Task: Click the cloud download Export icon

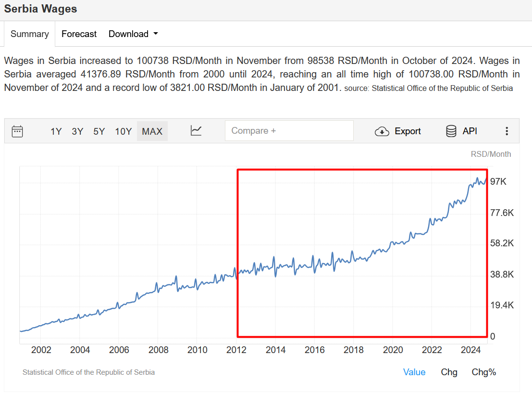Action: (x=382, y=131)
